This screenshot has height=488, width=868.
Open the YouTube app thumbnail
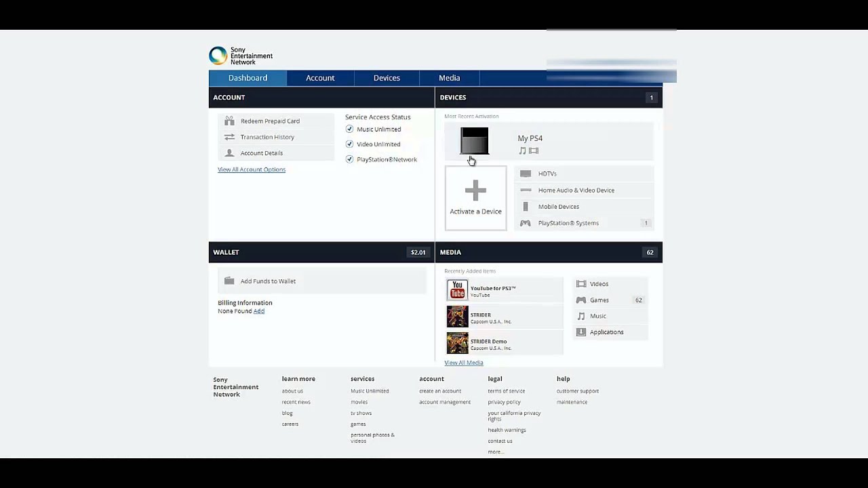[458, 290]
